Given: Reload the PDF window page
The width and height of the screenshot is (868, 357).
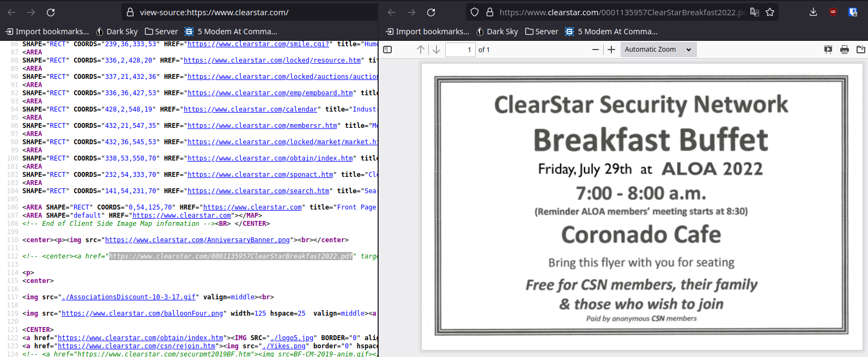Looking at the screenshot, I should [x=431, y=12].
